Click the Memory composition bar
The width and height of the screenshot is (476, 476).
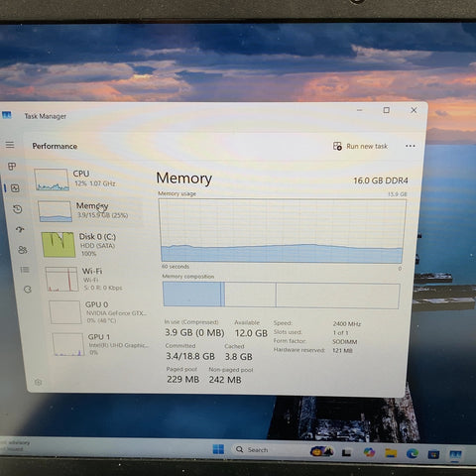point(281,295)
